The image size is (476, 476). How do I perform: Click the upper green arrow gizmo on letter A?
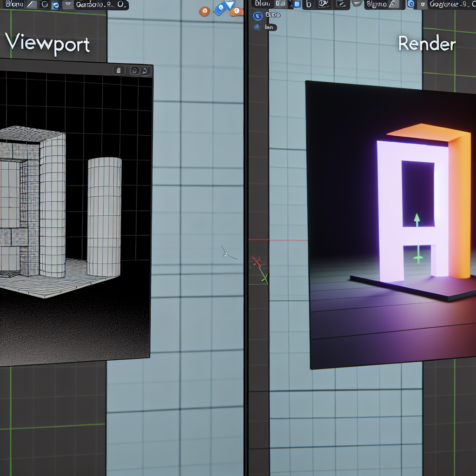417,218
